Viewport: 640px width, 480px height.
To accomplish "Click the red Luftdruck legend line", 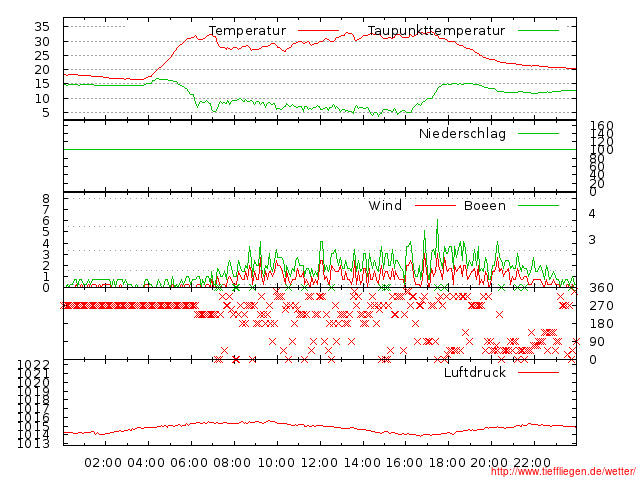I will [539, 372].
